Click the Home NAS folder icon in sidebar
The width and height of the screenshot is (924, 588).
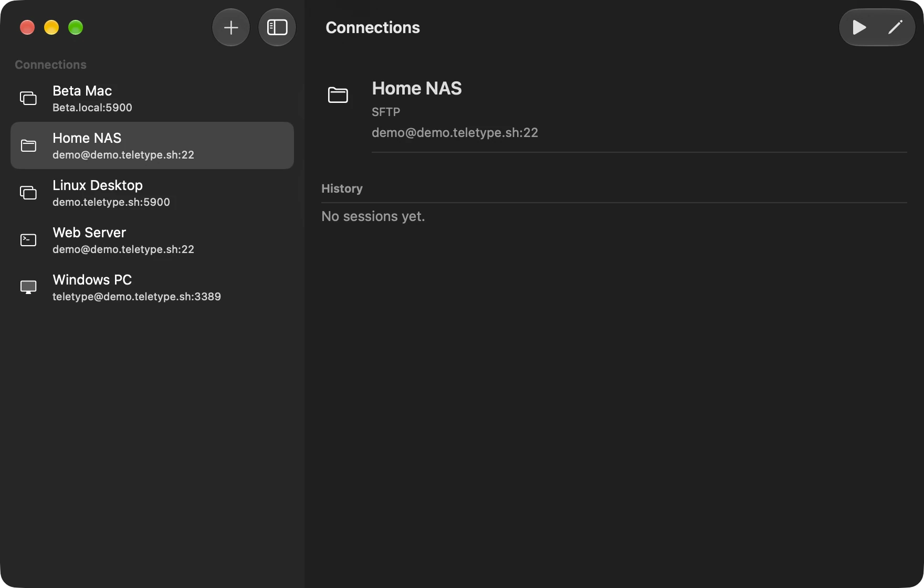(x=28, y=145)
